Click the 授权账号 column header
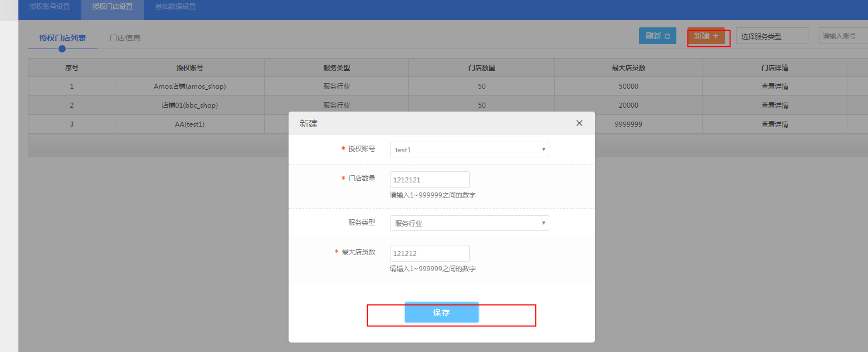 (189, 67)
